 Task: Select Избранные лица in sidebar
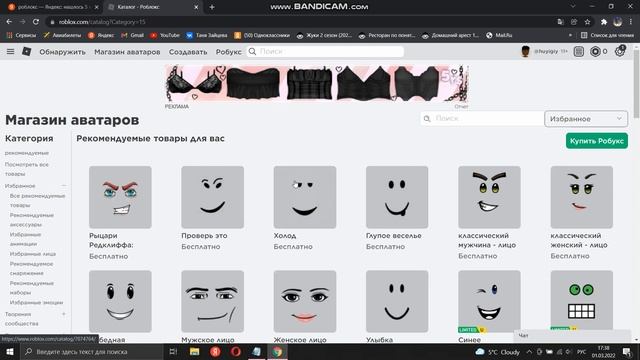click(x=33, y=254)
